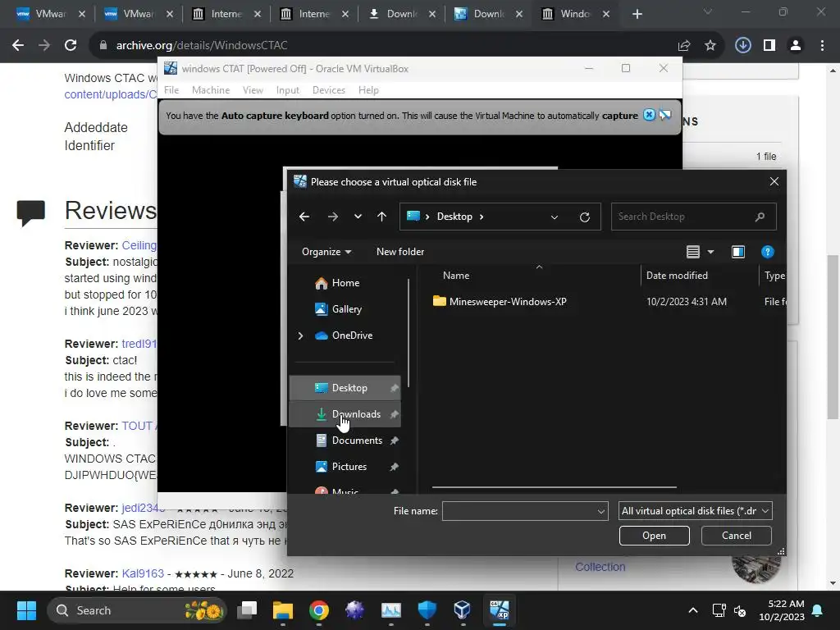Sort by Date modified column
Viewport: 840px width, 630px height.
coord(677,276)
